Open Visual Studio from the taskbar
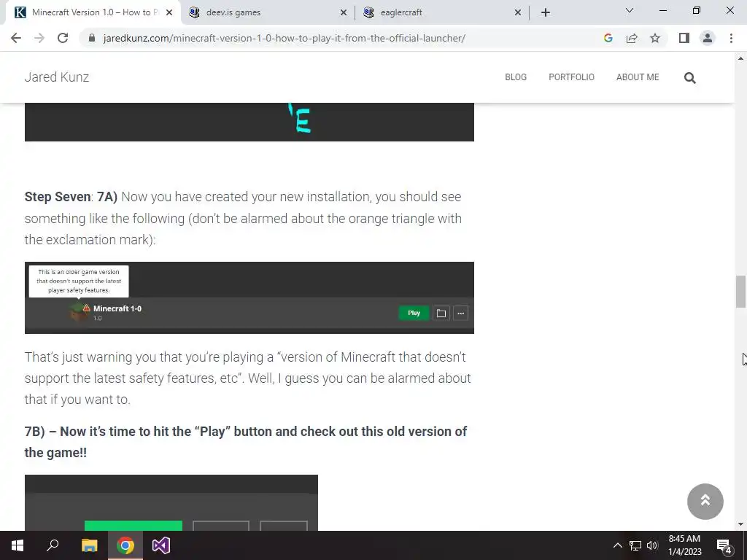747x560 pixels. pos(161,545)
